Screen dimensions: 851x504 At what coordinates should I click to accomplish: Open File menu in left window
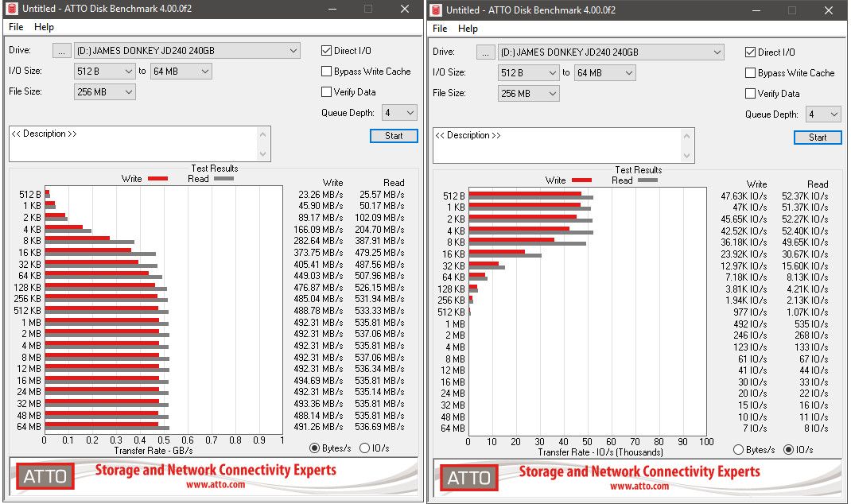click(x=16, y=27)
